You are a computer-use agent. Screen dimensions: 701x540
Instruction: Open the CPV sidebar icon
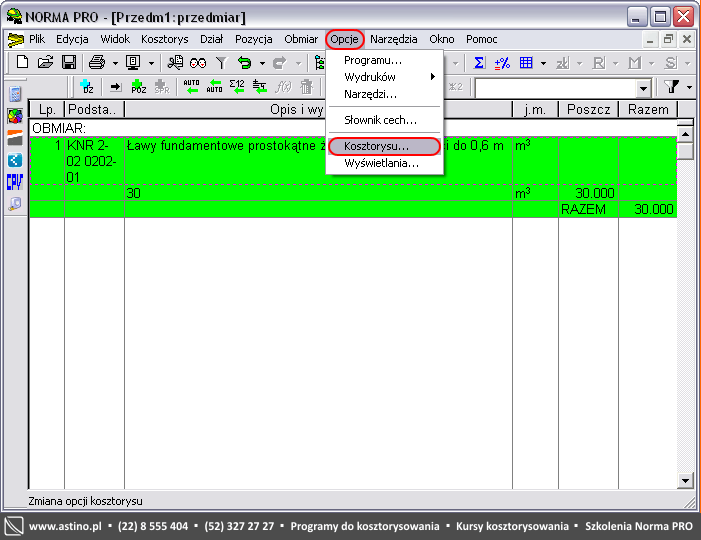point(15,182)
